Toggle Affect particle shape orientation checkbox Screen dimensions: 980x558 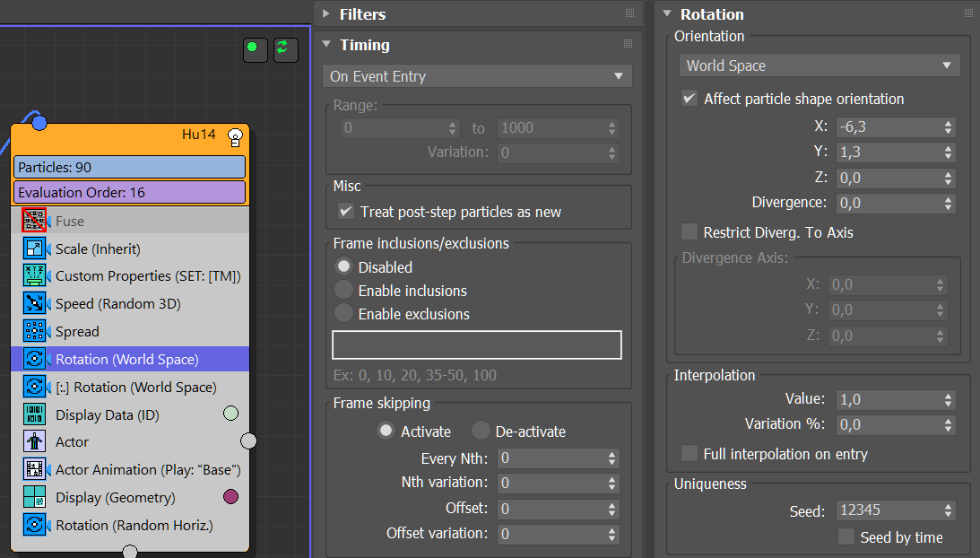(689, 99)
